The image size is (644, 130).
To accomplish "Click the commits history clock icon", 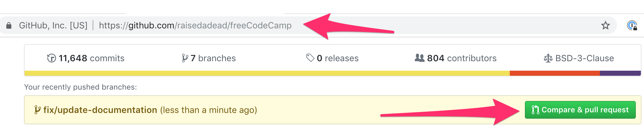I will [x=51, y=58].
